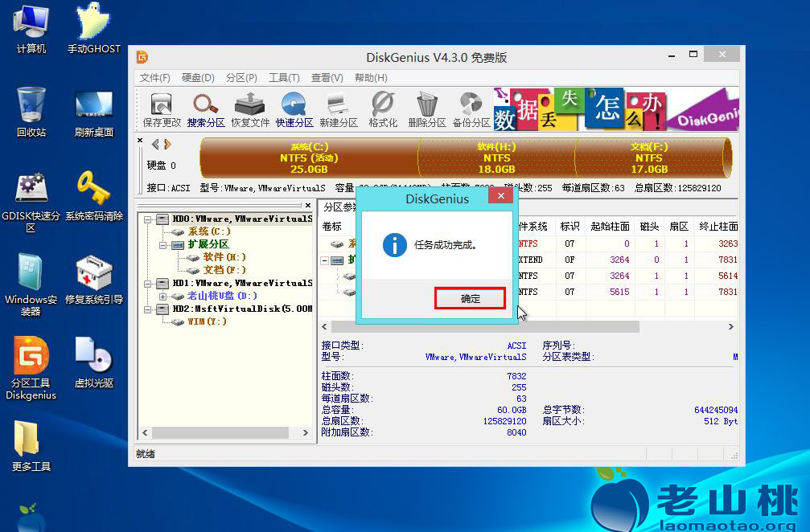
Task: Open the 回收站 desktop icon
Action: pos(31,112)
